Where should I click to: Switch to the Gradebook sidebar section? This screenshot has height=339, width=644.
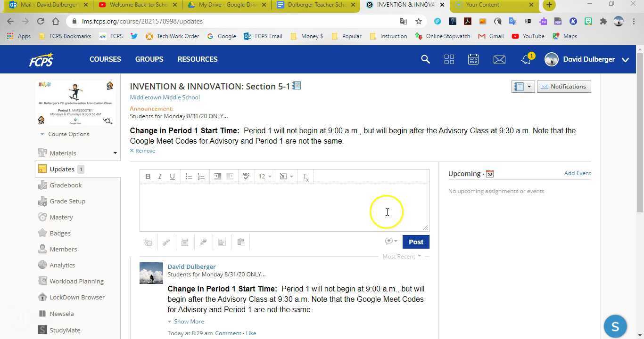[66, 185]
